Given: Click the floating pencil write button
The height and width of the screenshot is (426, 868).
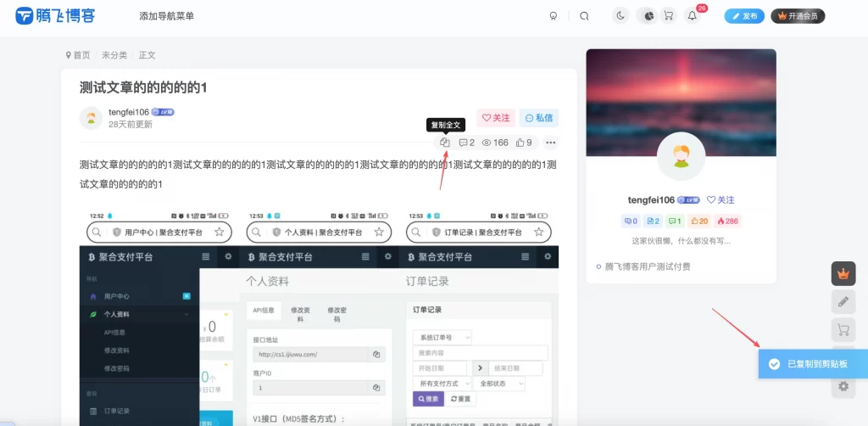Looking at the screenshot, I should (x=843, y=302).
